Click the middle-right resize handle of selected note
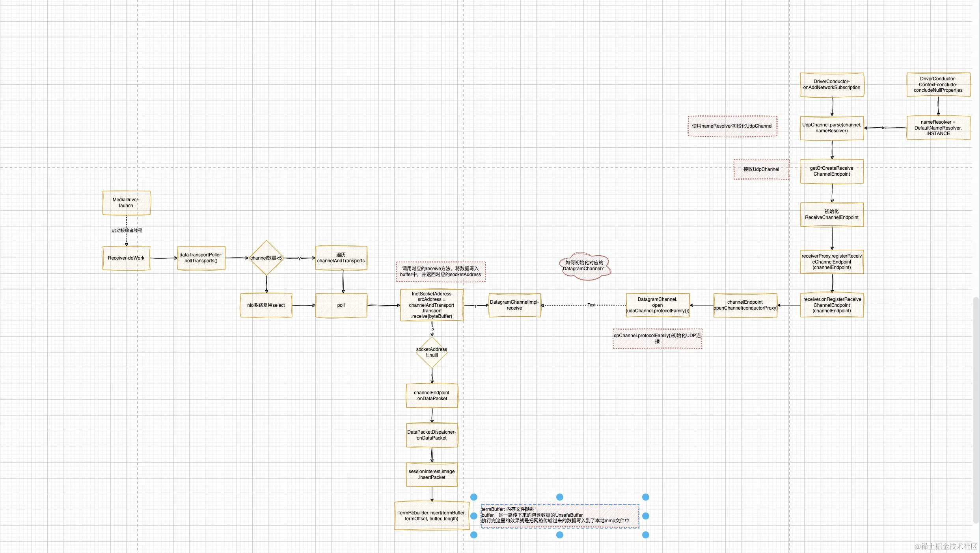The width and height of the screenshot is (980, 553). click(x=646, y=516)
